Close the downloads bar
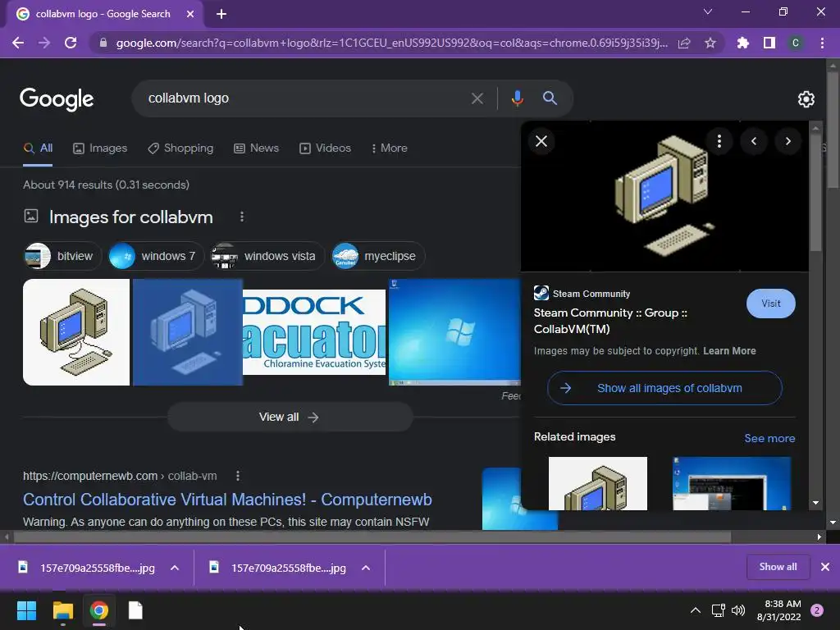 825,567
